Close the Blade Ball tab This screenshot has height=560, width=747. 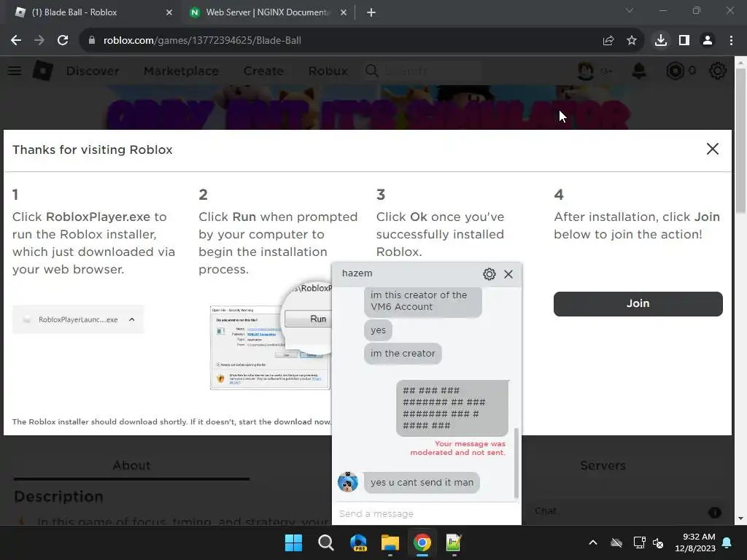click(169, 12)
